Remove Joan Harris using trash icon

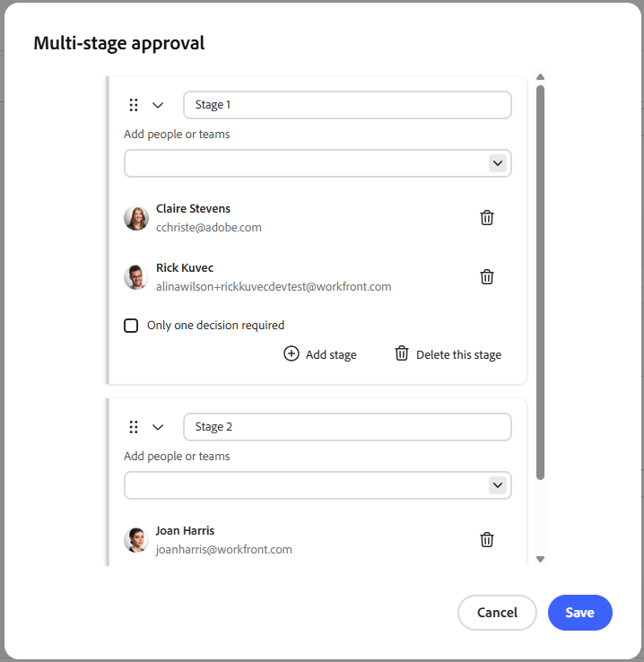486,540
